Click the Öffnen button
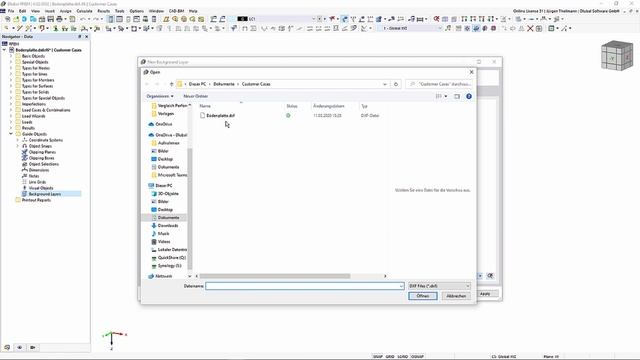 click(x=423, y=296)
